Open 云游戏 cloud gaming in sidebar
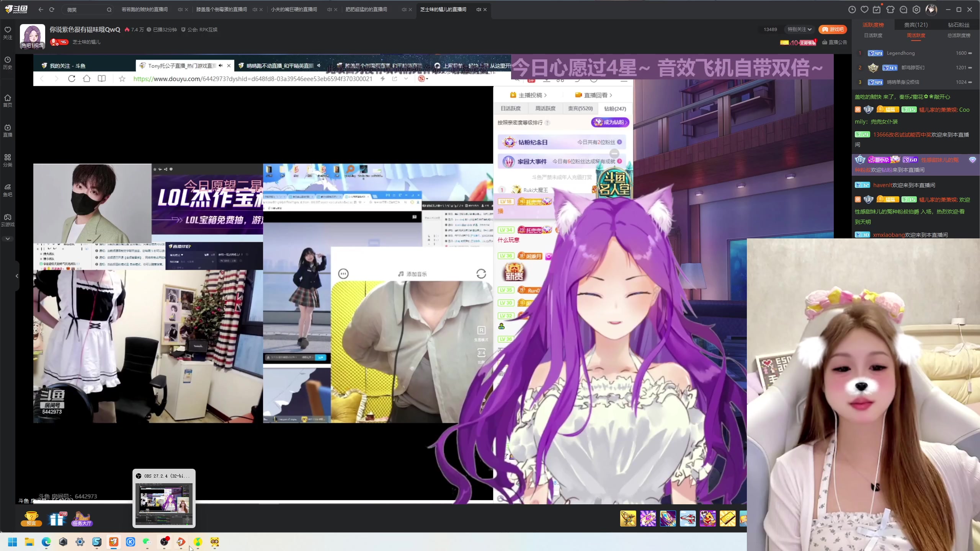 [8, 220]
